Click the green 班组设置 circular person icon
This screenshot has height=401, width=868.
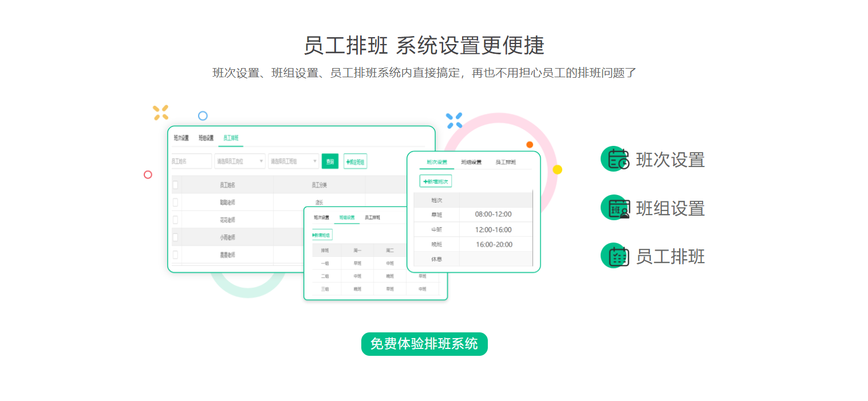tap(614, 208)
